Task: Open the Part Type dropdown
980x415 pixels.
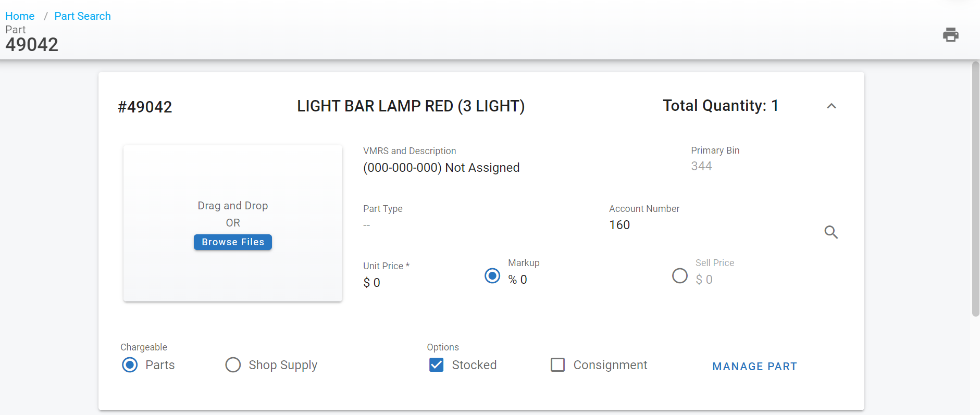Action: click(x=469, y=225)
